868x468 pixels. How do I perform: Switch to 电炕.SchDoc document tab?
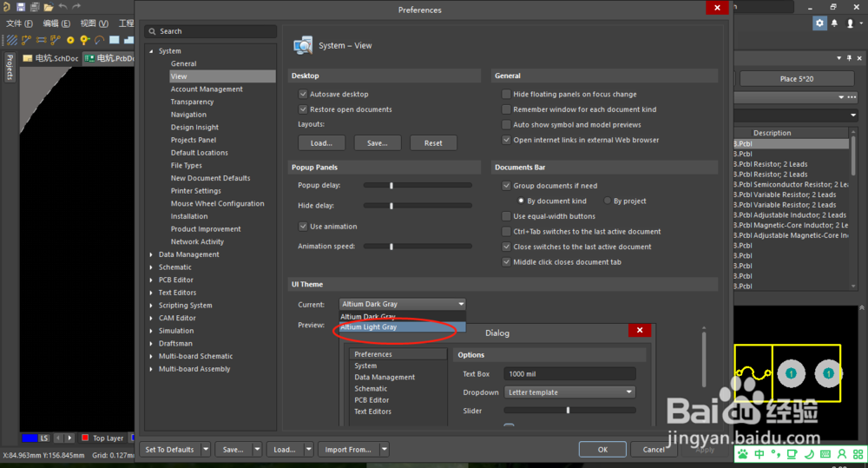point(51,58)
